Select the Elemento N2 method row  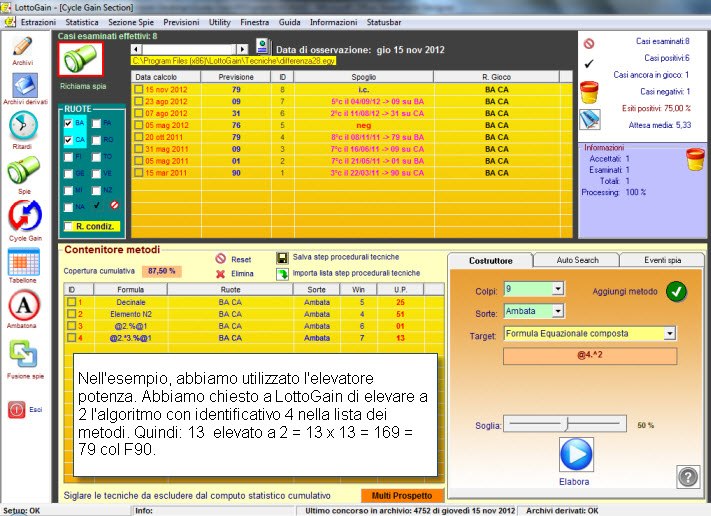(x=254, y=314)
